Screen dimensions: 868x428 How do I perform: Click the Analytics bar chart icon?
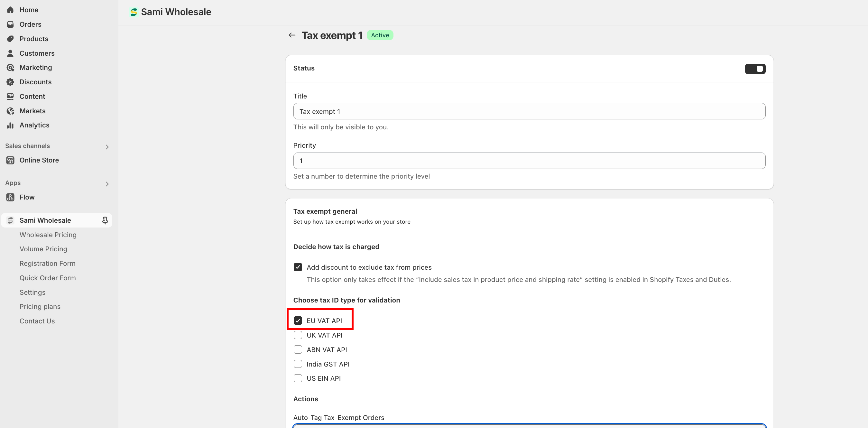tap(10, 126)
